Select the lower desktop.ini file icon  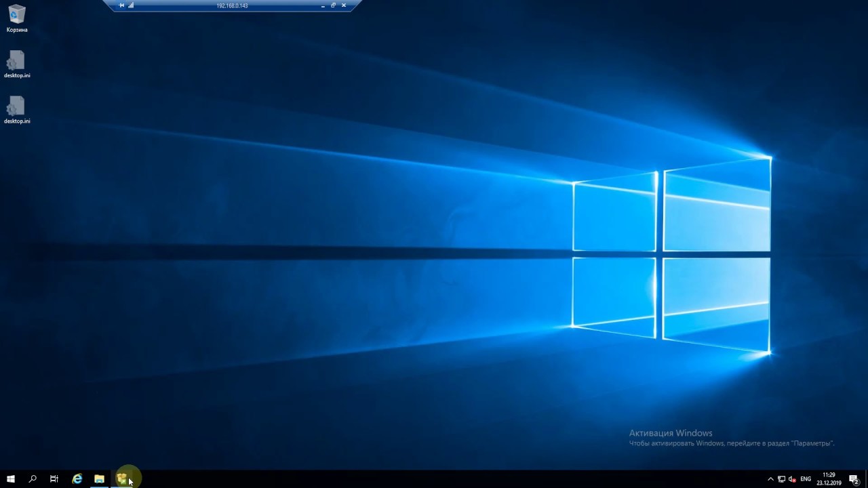point(17,110)
